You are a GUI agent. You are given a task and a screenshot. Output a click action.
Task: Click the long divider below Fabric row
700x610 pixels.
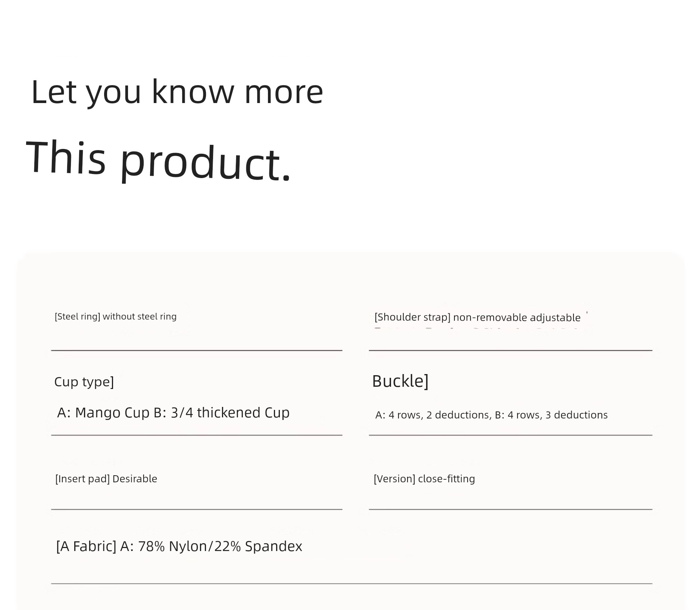coord(351,583)
